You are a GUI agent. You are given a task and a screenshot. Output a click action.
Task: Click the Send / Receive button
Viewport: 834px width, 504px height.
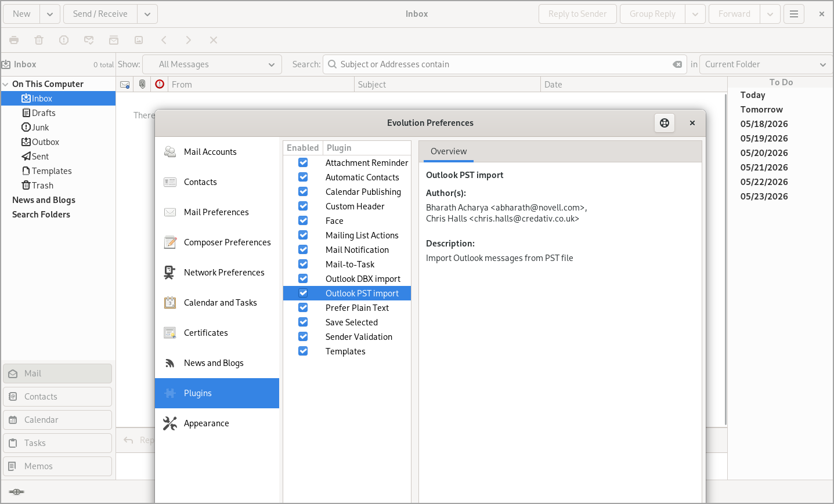100,14
